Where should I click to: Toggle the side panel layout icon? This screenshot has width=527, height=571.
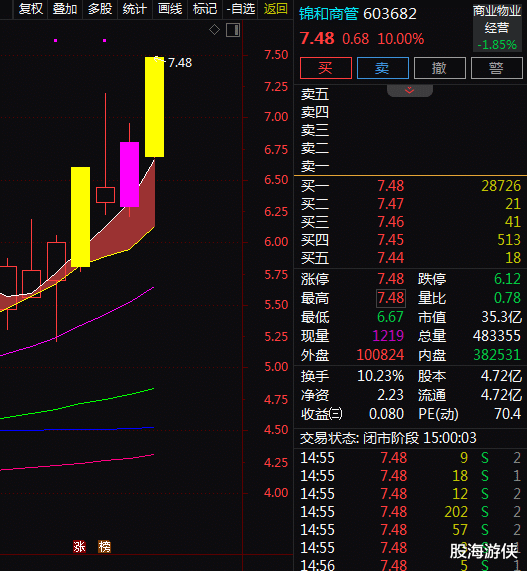point(233,30)
